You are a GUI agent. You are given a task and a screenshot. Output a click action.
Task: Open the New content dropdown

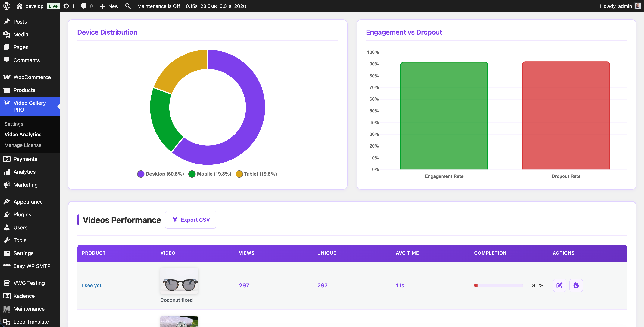click(109, 6)
